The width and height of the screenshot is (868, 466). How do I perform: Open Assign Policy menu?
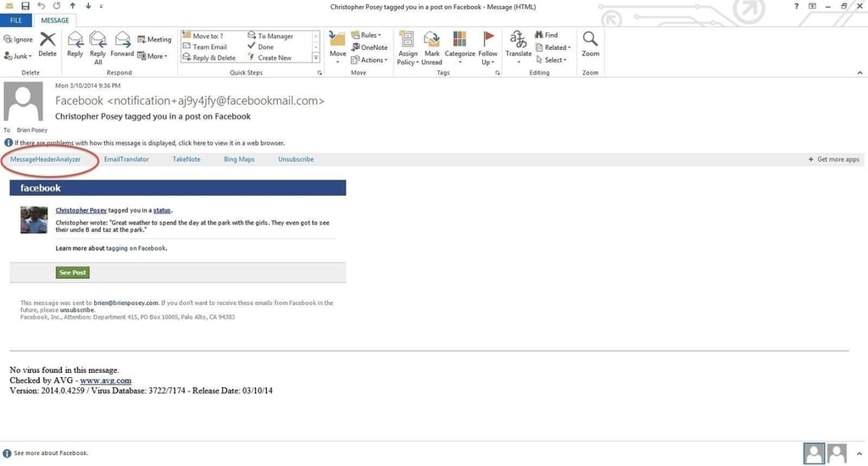[408, 48]
